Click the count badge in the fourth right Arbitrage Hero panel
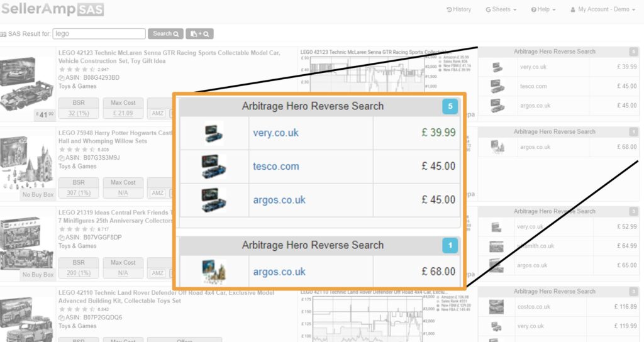This screenshot has height=342, width=644. (x=633, y=292)
